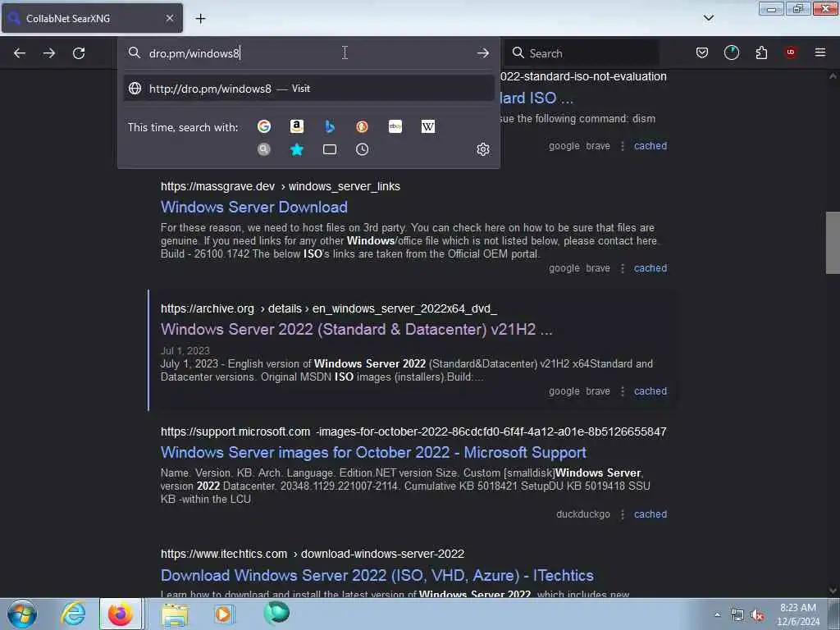Click the Jul 1, 2023 date text
Image resolution: width=840 pixels, height=630 pixels.
coord(185,351)
